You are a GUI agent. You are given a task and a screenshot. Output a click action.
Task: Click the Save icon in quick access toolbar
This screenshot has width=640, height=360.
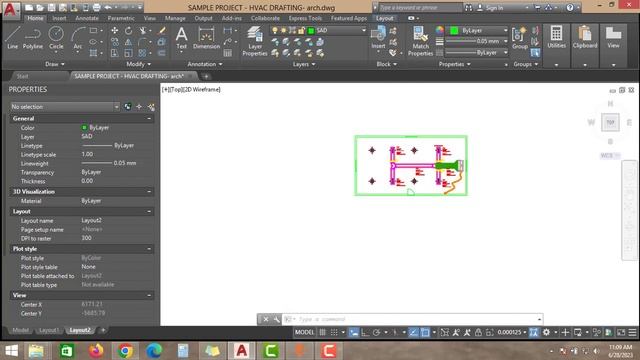51,7
